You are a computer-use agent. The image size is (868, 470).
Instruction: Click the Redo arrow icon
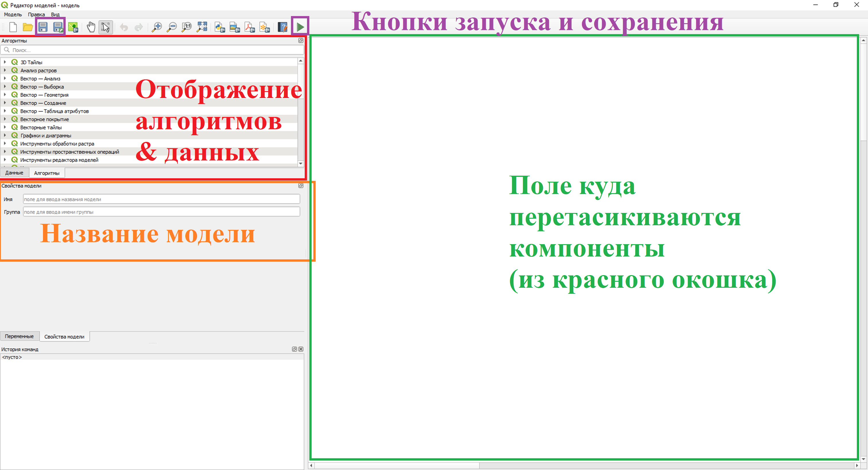tap(138, 27)
